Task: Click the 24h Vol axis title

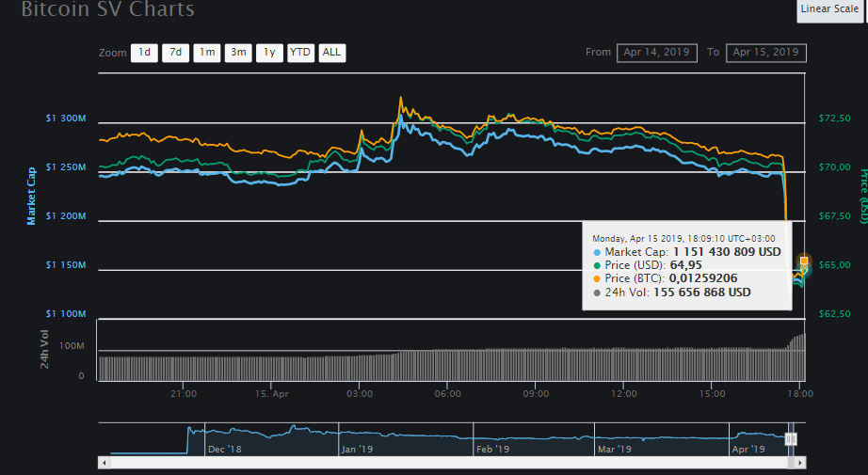Action: [x=44, y=350]
